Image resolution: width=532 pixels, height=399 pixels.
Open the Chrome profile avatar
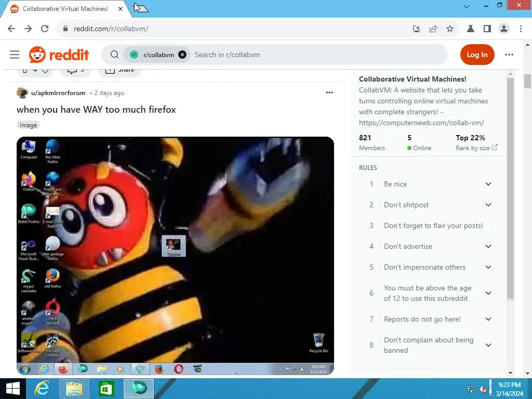pyautogui.click(x=504, y=29)
